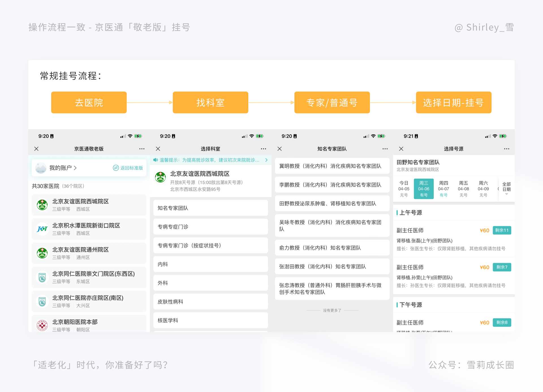Click the 北京友谊医院西城院区 hospital logo icon
The width and height of the screenshot is (543, 392).
pyautogui.click(x=42, y=205)
